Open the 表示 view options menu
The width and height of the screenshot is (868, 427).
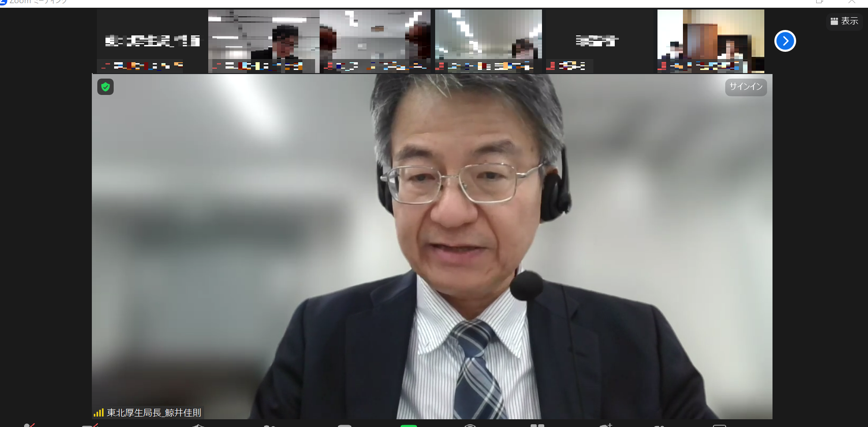click(844, 21)
